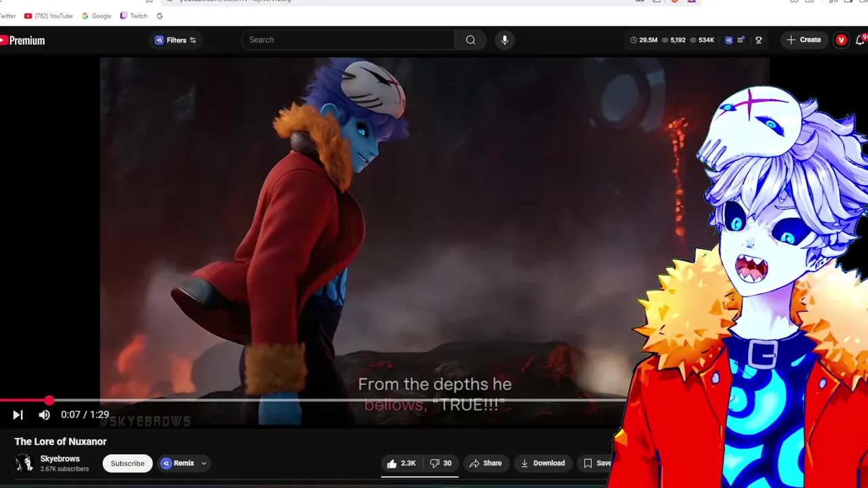Viewport: 868px width, 488px height.
Task: Click the magnifier search button
Action: click(x=471, y=40)
